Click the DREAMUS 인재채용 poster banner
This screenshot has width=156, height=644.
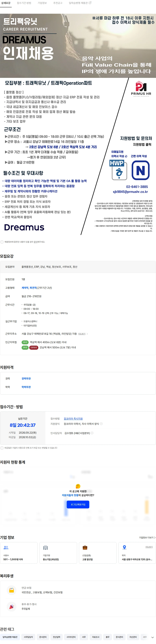click(78, 46)
